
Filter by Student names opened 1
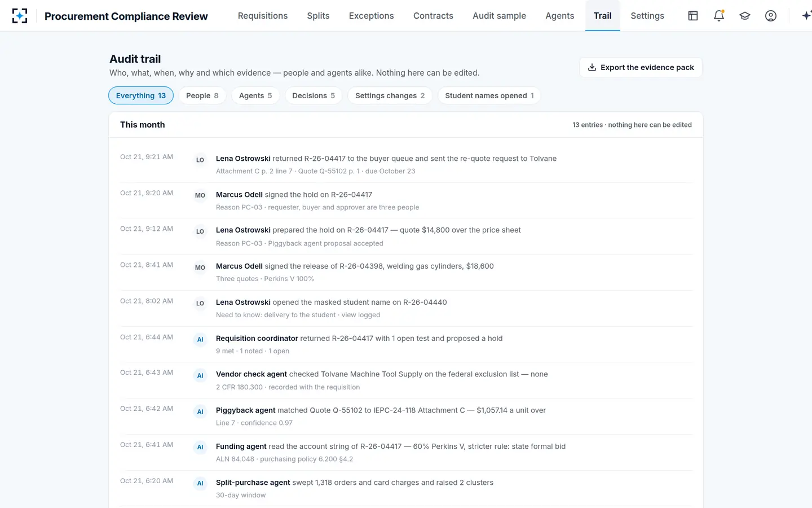(x=489, y=95)
